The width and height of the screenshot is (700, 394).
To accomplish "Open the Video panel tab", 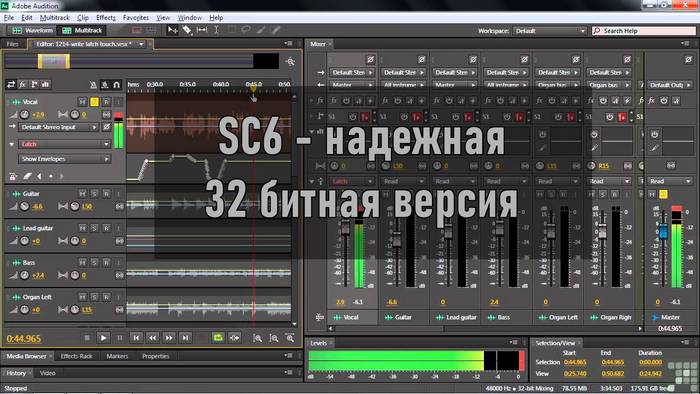I will (x=47, y=373).
